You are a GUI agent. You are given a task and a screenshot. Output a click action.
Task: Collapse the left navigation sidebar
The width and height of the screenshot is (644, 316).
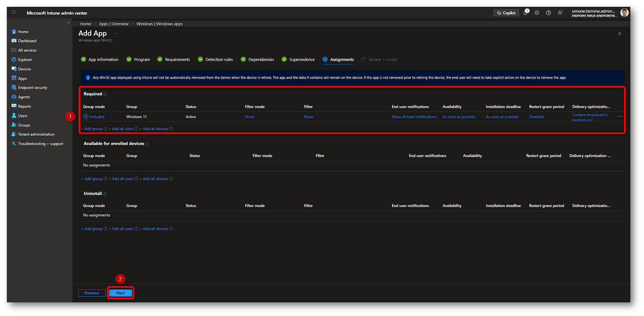tap(68, 23)
